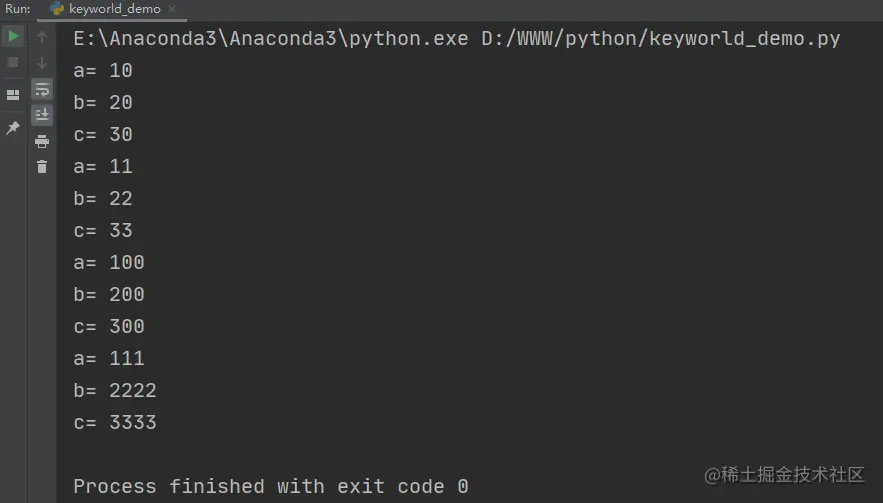Close the keyworld_demo run tab
This screenshot has height=503, width=883.
click(172, 9)
